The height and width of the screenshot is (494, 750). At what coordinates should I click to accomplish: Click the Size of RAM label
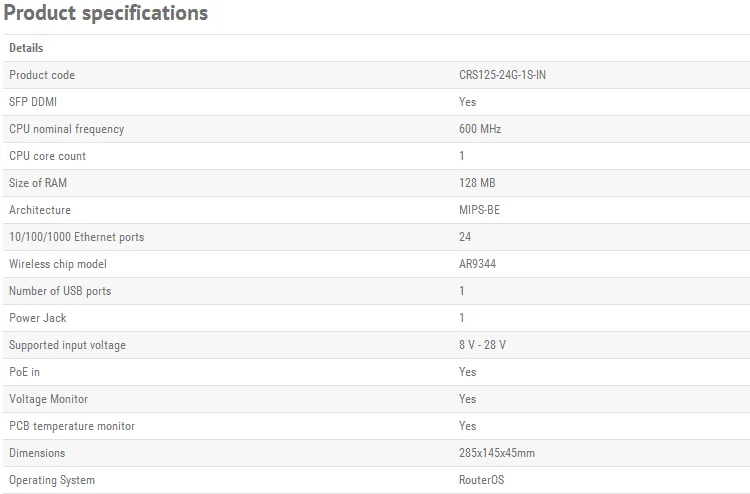[38, 183]
